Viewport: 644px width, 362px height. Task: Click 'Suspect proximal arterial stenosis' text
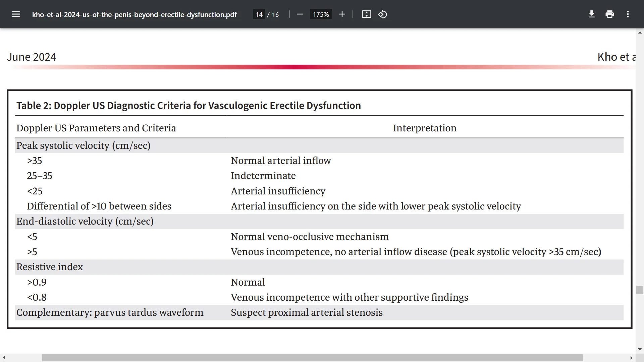(x=307, y=312)
